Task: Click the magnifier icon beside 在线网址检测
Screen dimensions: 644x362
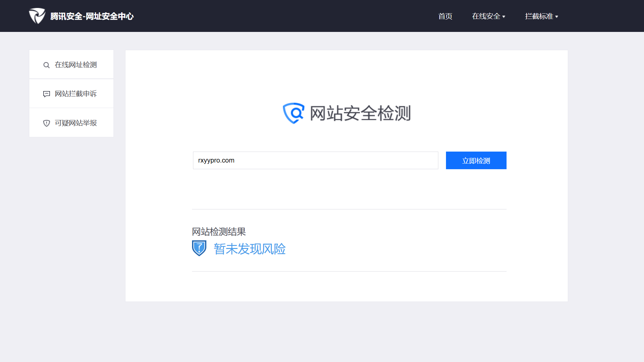Action: 47,65
